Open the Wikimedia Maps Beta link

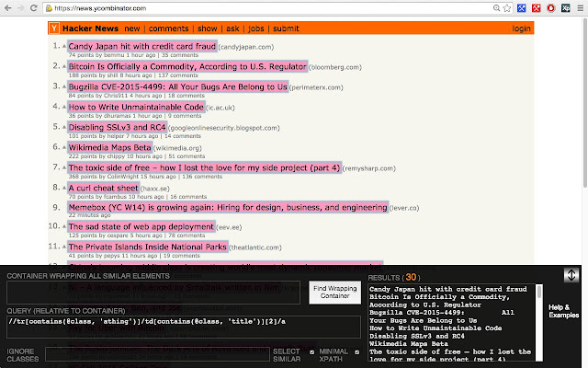pos(110,147)
